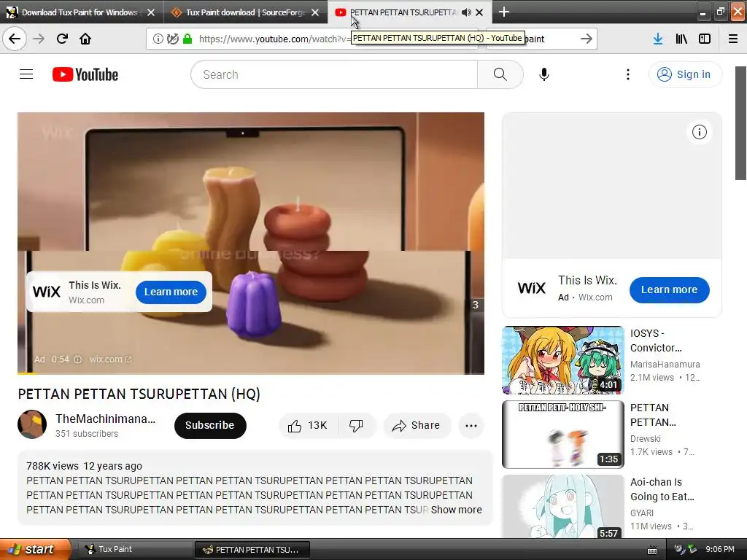747x560 pixels.
Task: Click the PETTAN PETTAN TSU taskbar item
Action: (x=252, y=549)
